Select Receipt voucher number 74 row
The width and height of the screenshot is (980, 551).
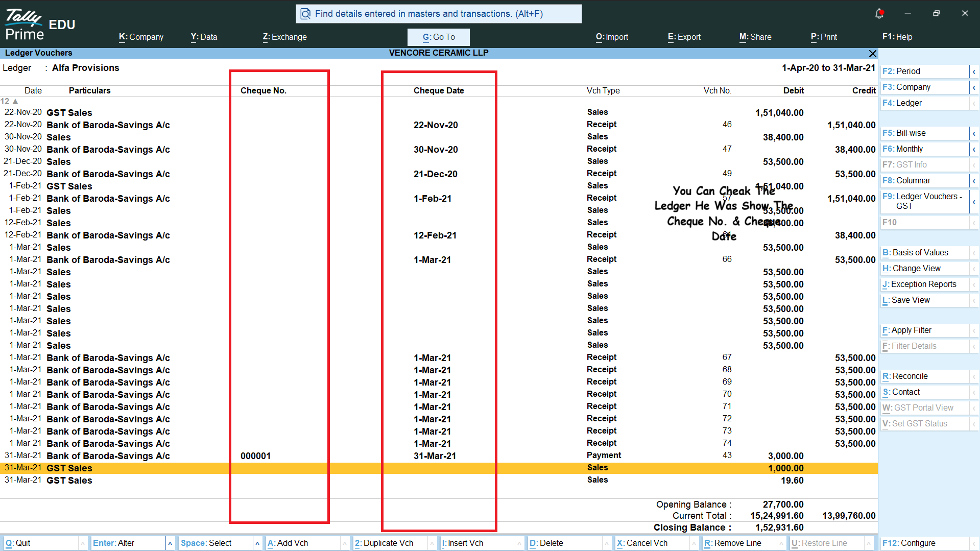pyautogui.click(x=439, y=443)
